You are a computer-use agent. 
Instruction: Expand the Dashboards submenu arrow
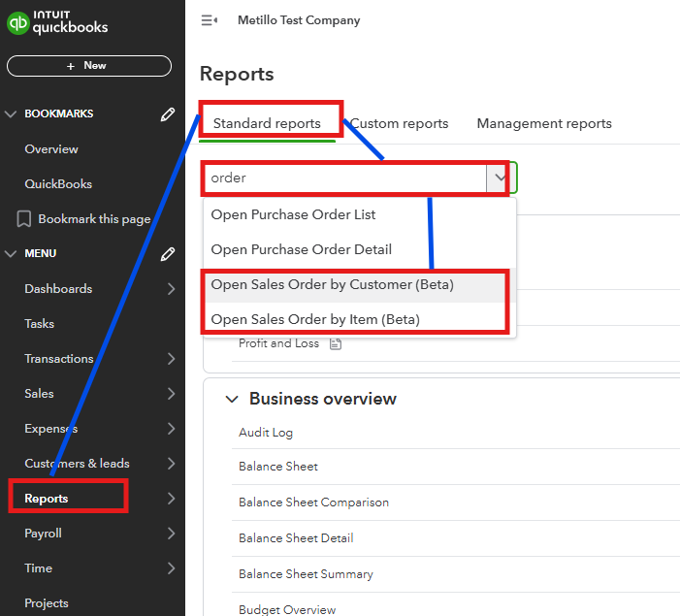click(172, 289)
